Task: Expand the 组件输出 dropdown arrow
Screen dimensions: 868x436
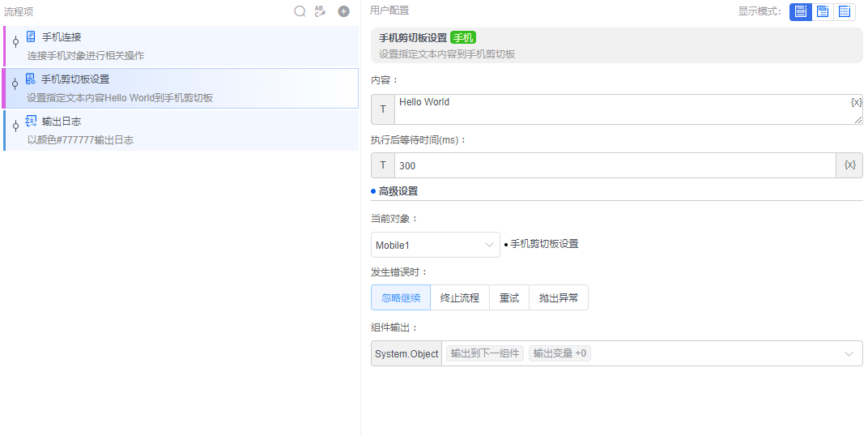Action: click(x=849, y=353)
